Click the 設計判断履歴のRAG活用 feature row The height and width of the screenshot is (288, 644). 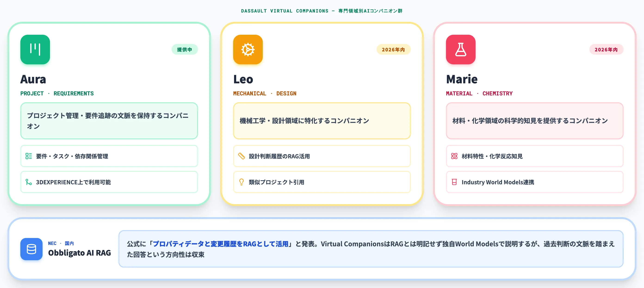(x=322, y=156)
